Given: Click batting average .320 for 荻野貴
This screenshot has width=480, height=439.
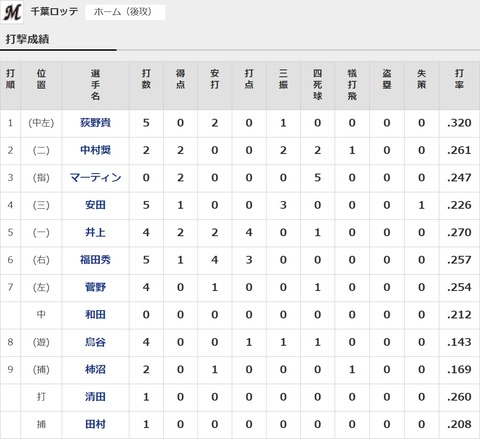Looking at the screenshot, I should point(459,123).
